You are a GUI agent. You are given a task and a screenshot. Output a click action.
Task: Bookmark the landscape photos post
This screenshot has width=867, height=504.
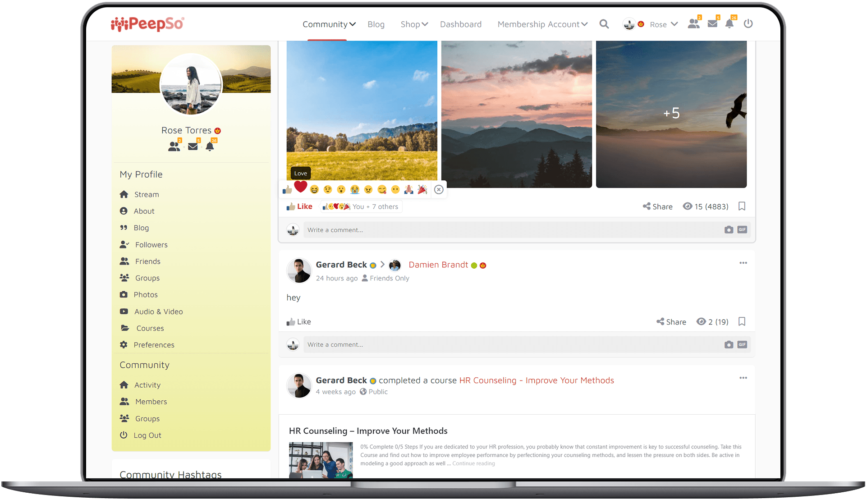pyautogui.click(x=742, y=206)
